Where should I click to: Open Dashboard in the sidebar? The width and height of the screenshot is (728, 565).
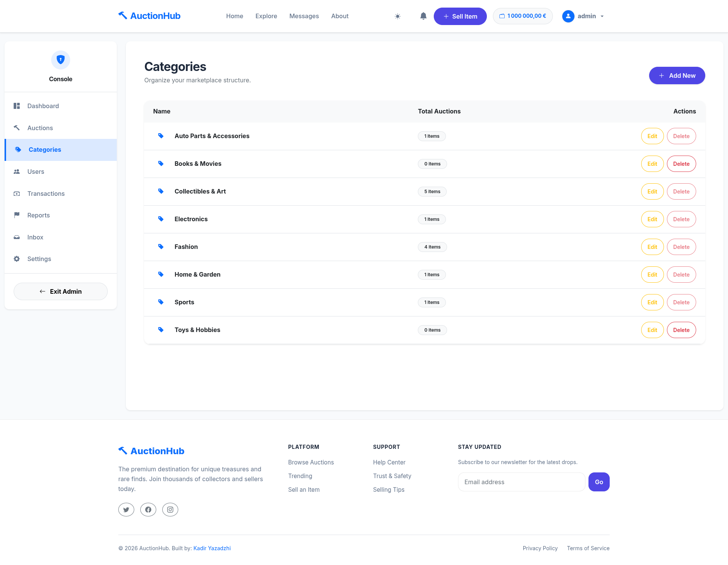pos(61,106)
